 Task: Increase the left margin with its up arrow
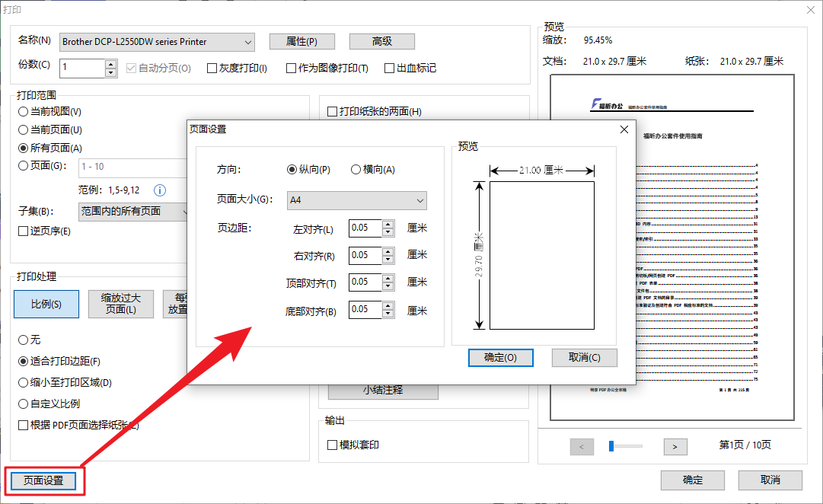[x=387, y=225]
